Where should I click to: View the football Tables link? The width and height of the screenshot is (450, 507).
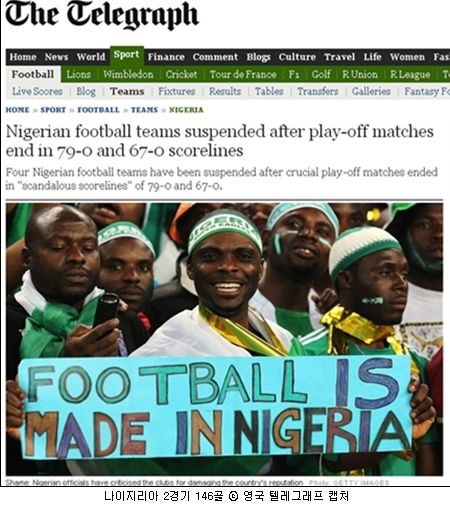click(x=269, y=91)
